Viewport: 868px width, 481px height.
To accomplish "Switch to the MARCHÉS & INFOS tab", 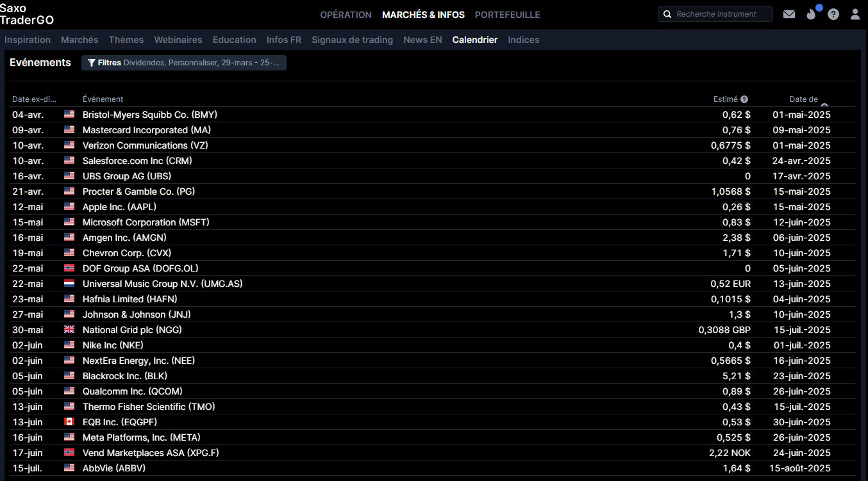I will [423, 15].
